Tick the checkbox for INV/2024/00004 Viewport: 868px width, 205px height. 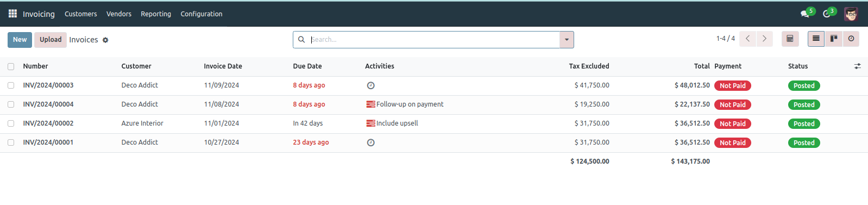coord(11,104)
